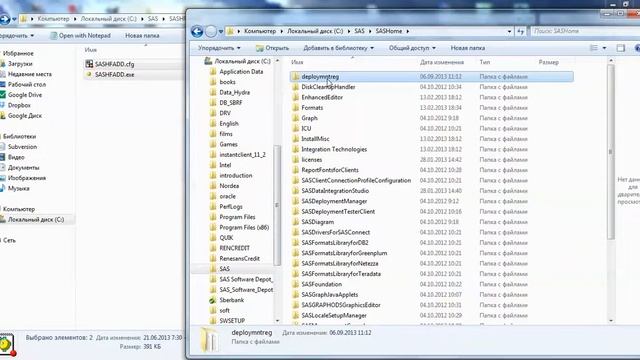The image size is (640, 360).
Task: Open Загрузки in back window favorites
Action: click(20, 64)
